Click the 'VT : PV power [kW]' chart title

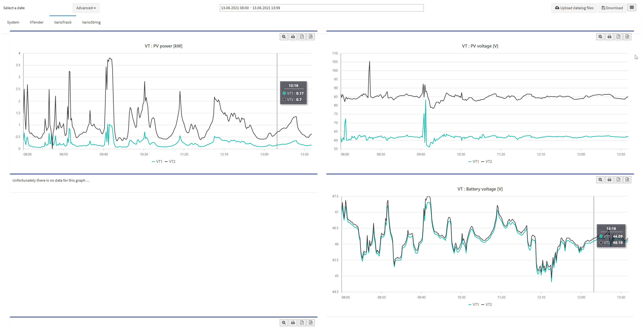tap(164, 46)
